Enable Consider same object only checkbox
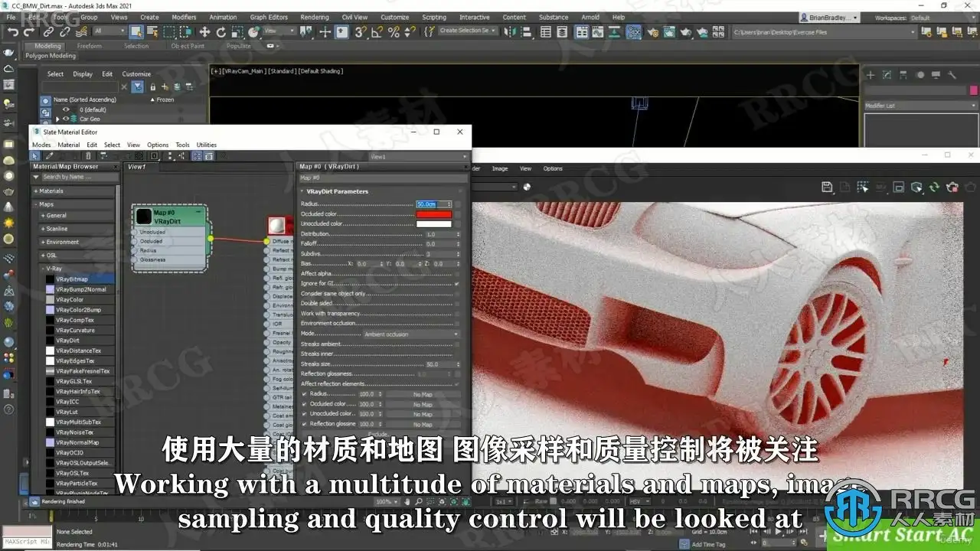This screenshot has width=980, height=551. 457,294
